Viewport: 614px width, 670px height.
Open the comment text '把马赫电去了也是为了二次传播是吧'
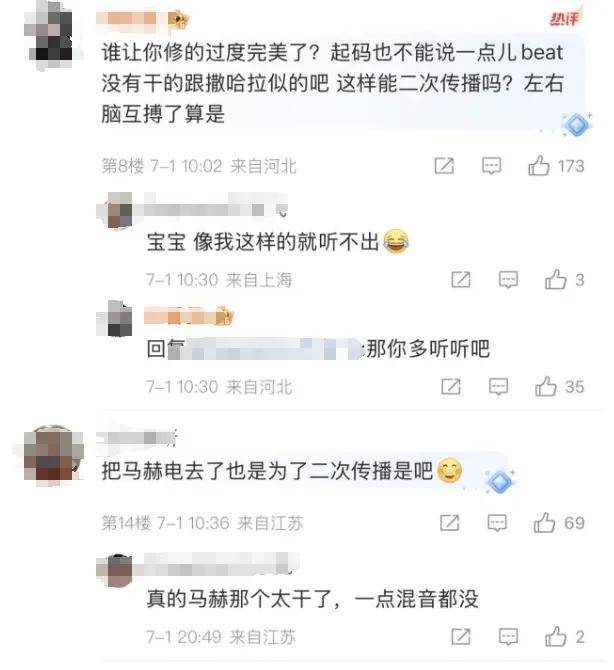tap(268, 470)
